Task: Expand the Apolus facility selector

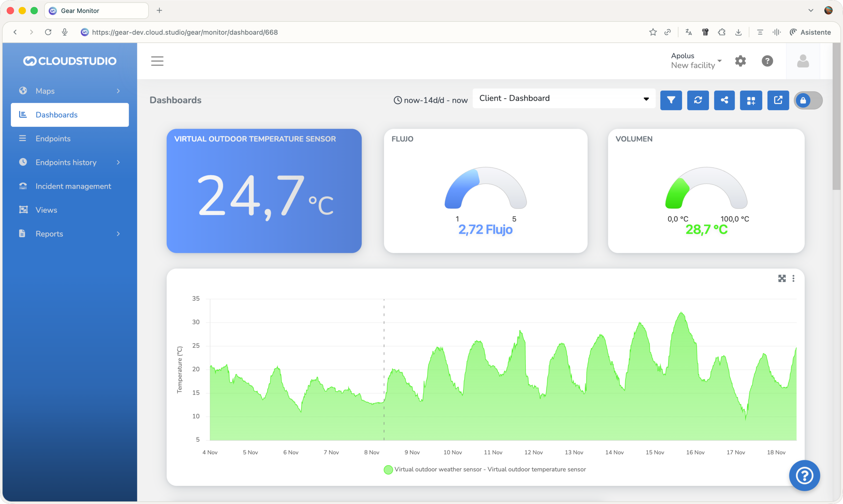Action: point(696,61)
